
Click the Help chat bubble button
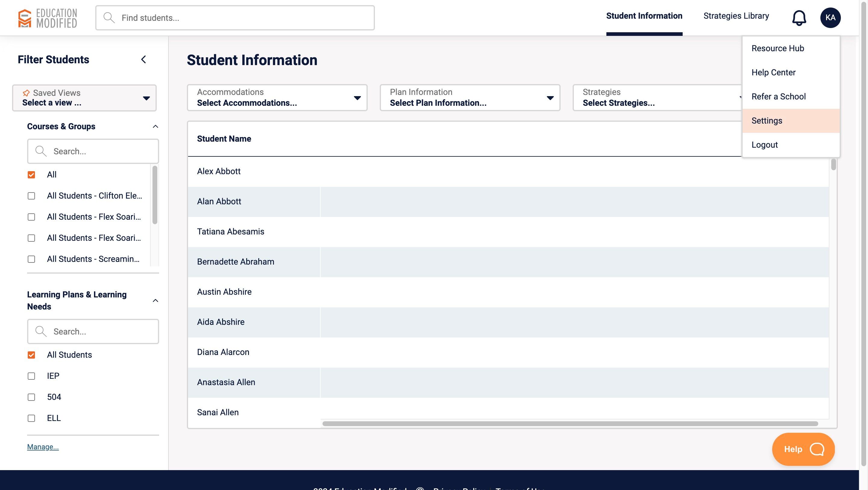(x=803, y=449)
